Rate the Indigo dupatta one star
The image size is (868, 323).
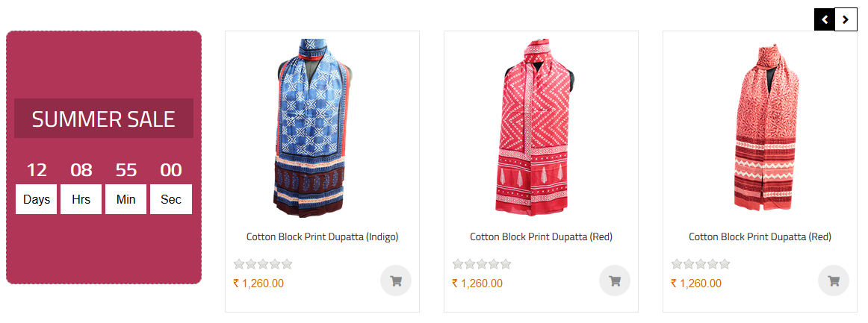(239, 264)
